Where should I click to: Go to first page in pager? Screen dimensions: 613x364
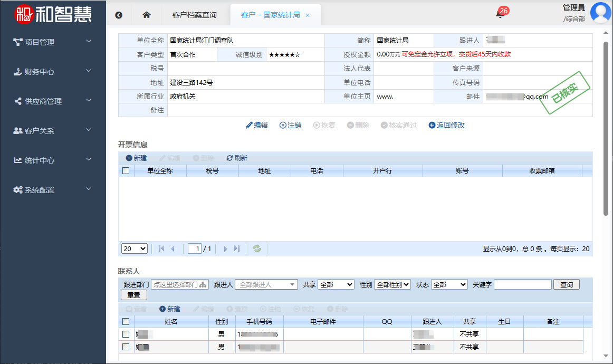click(x=161, y=248)
